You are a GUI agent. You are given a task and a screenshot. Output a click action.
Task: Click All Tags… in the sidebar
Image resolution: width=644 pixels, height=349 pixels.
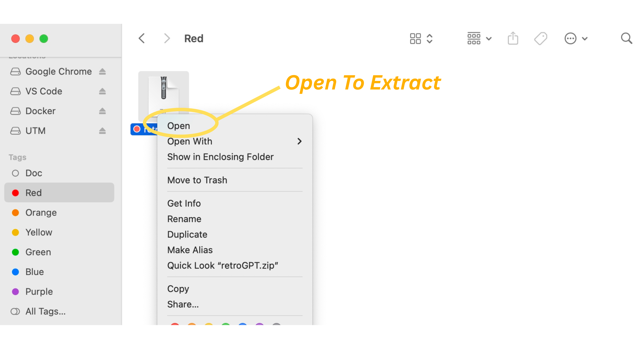[x=45, y=312]
